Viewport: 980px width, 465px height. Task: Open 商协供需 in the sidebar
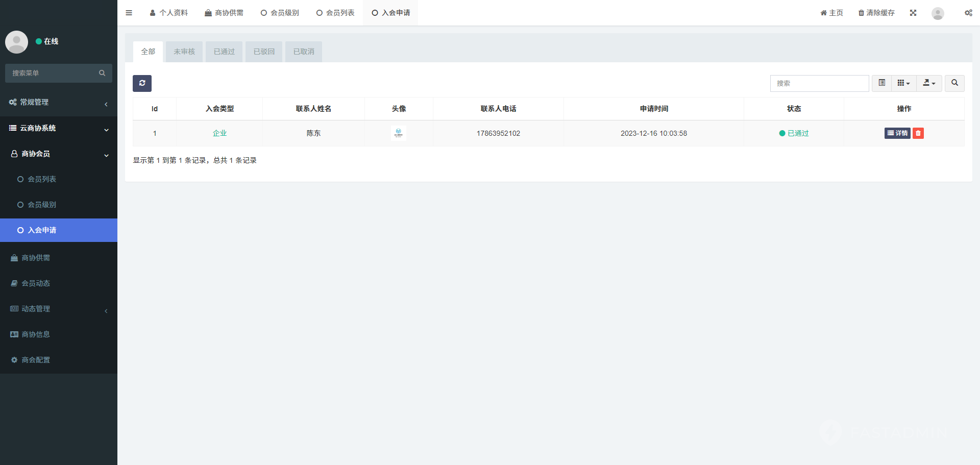click(59, 258)
